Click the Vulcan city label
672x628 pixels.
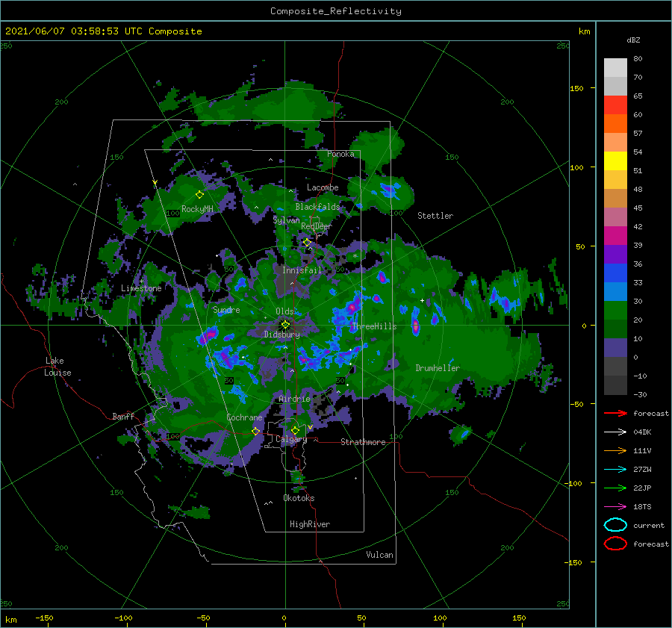[x=379, y=555]
